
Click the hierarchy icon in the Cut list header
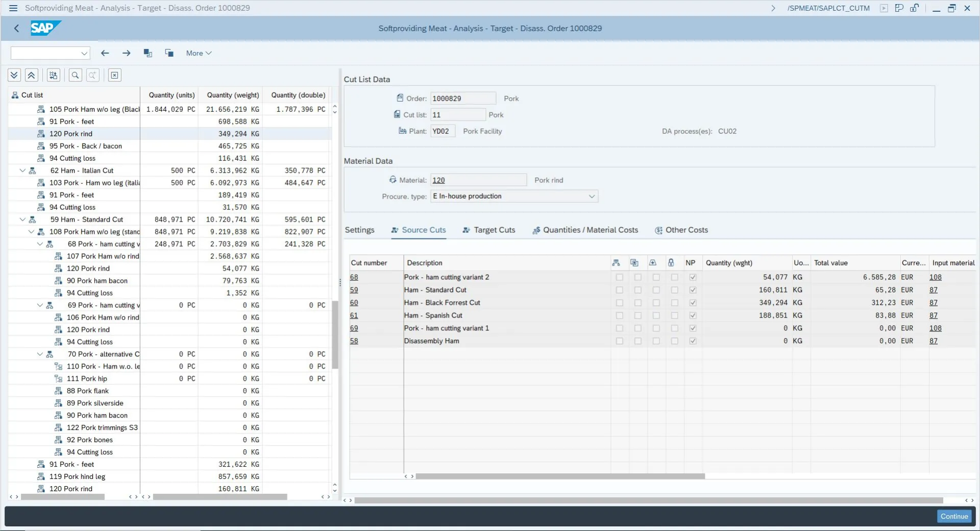pyautogui.click(x=15, y=95)
